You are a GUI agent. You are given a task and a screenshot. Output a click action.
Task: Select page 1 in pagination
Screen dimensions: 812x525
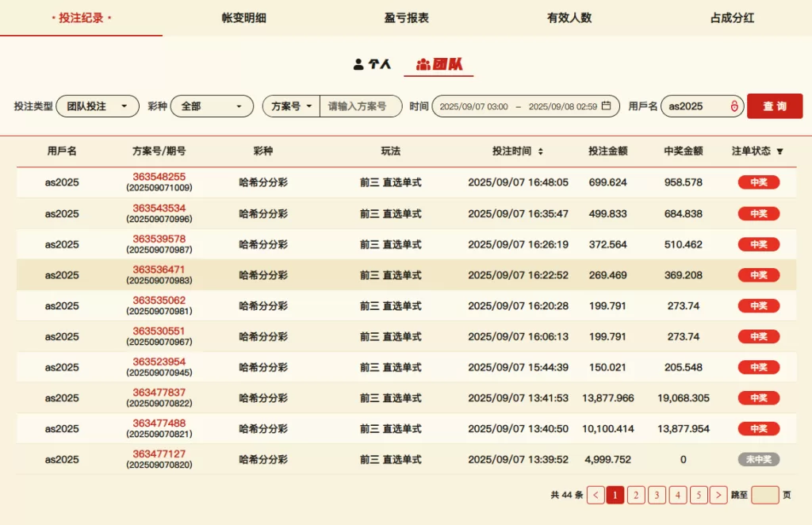(615, 495)
